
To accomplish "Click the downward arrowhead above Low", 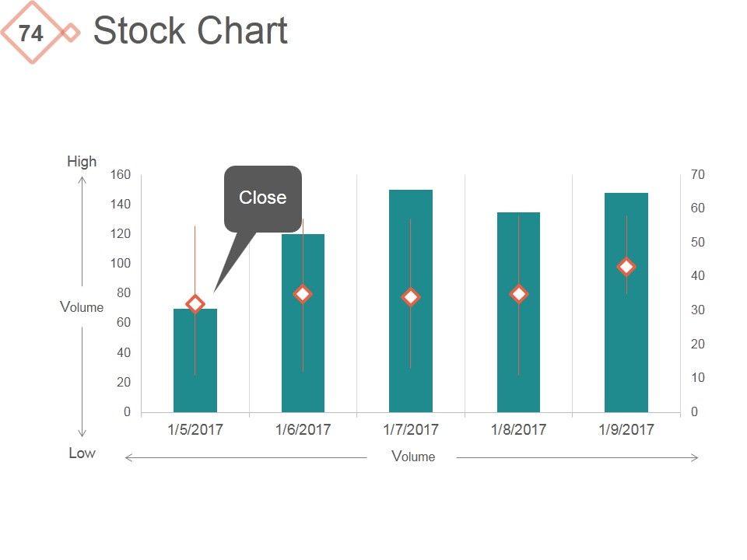I will coord(82,433).
